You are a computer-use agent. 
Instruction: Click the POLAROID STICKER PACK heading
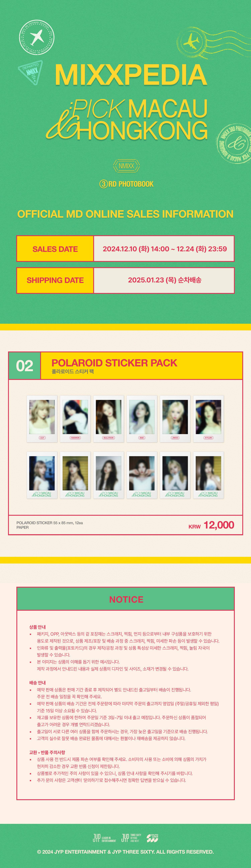pos(114,363)
